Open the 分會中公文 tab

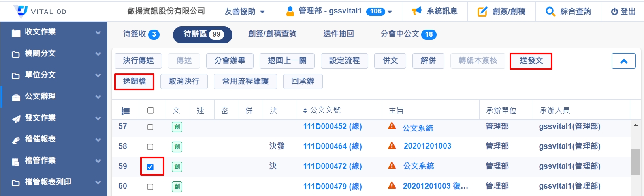click(408, 34)
